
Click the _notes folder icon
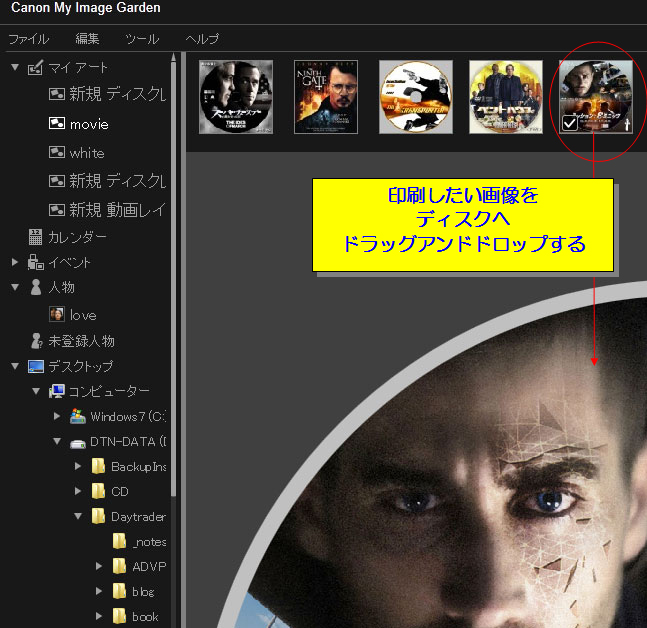pyautogui.click(x=119, y=541)
